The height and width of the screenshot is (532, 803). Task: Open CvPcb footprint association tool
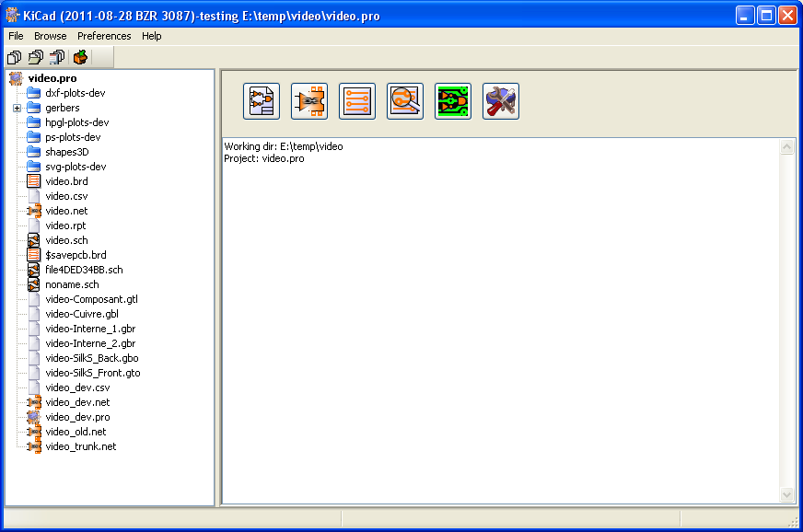point(309,101)
